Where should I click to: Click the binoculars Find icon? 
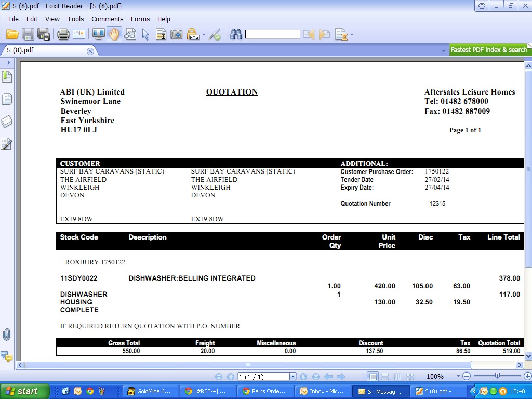[x=236, y=35]
